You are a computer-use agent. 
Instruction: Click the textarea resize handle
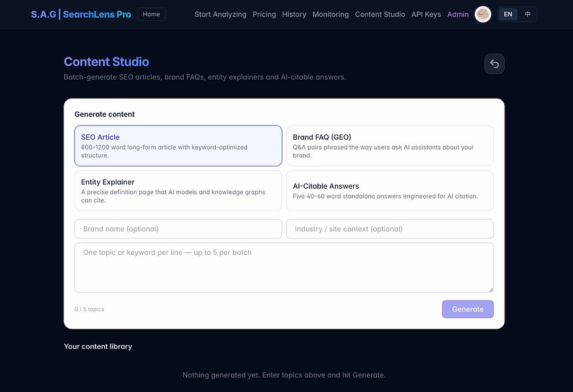(x=491, y=289)
